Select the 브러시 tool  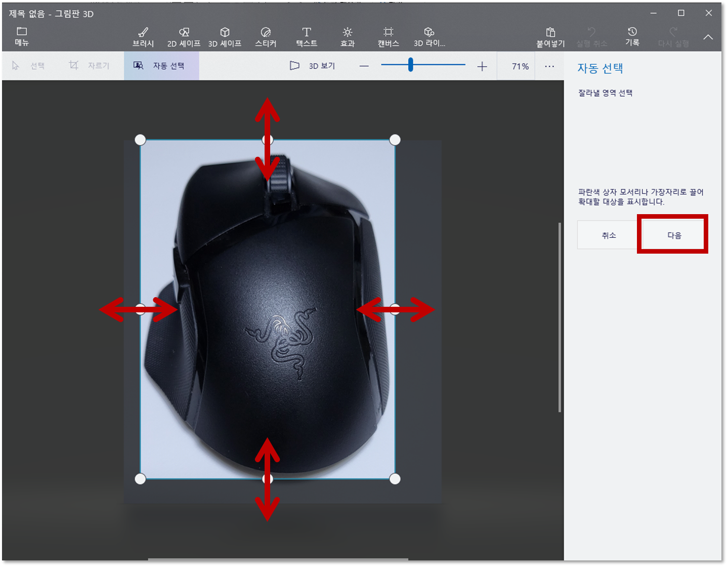pyautogui.click(x=143, y=37)
